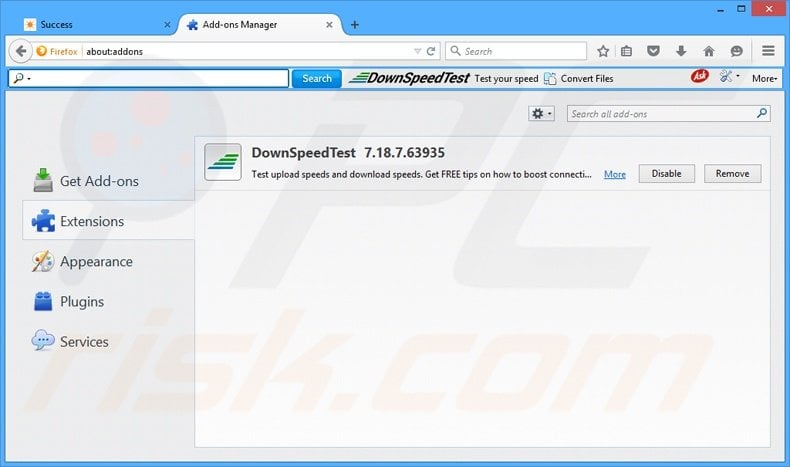Bookmark this page with star icon

603,51
